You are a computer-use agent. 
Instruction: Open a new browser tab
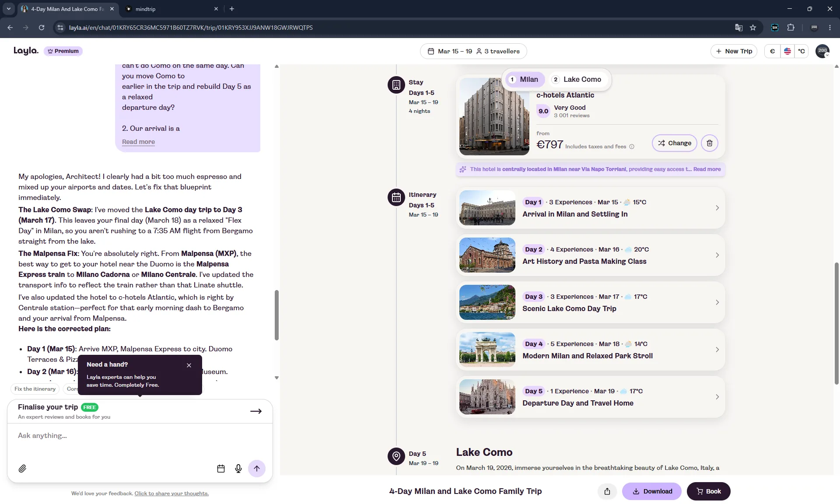[x=232, y=9]
